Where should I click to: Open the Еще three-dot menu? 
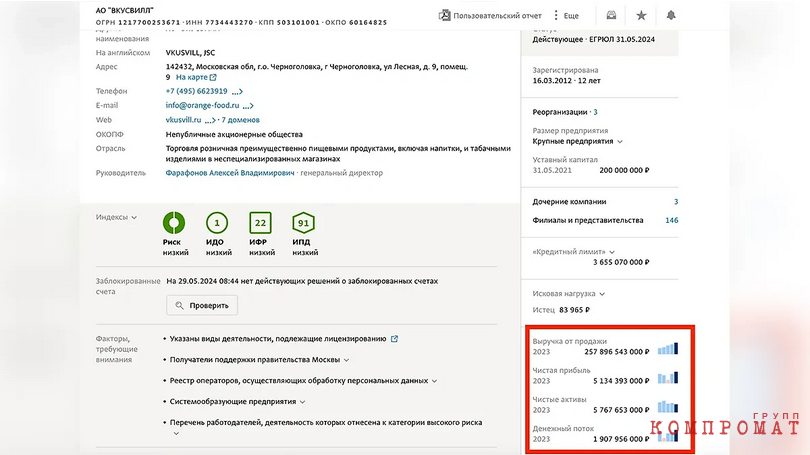point(566,15)
